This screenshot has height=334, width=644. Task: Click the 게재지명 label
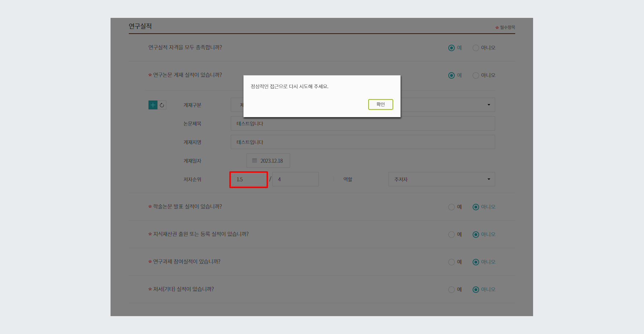pyautogui.click(x=192, y=142)
